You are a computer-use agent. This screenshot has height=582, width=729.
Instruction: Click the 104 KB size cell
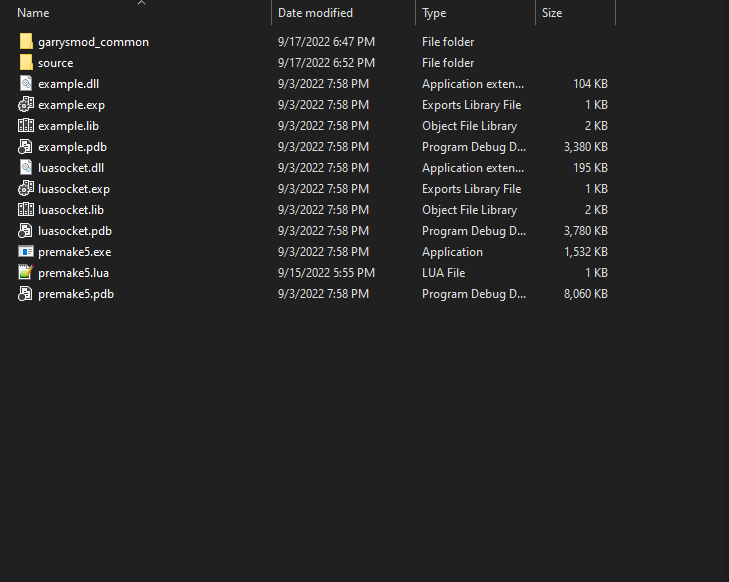pos(590,84)
